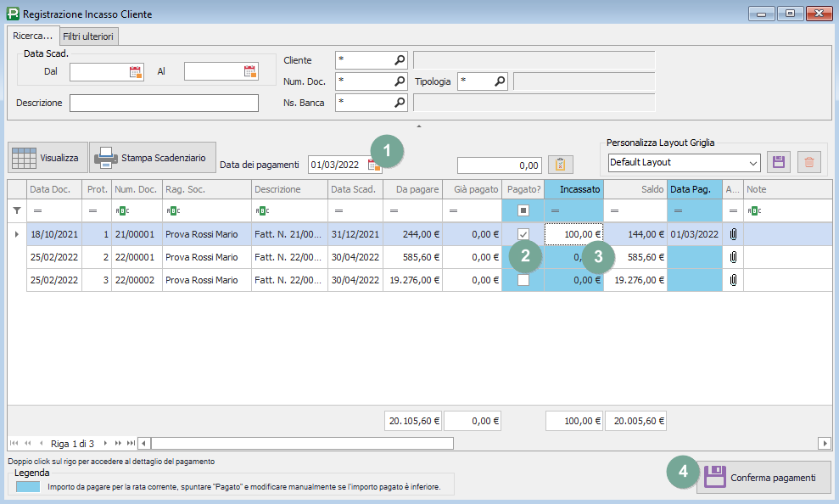Expand the Default Layout dropdown
The height and width of the screenshot is (504, 839).
(752, 162)
